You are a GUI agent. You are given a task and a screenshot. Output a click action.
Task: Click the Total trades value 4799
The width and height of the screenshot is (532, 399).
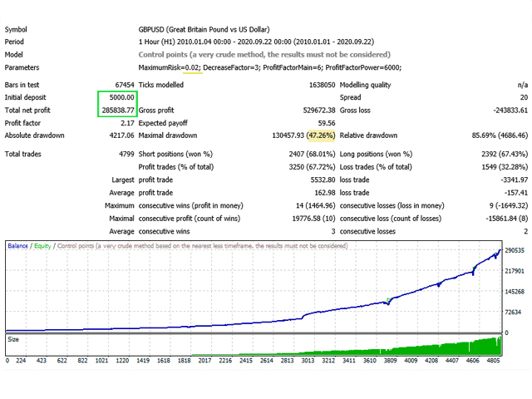(x=126, y=154)
